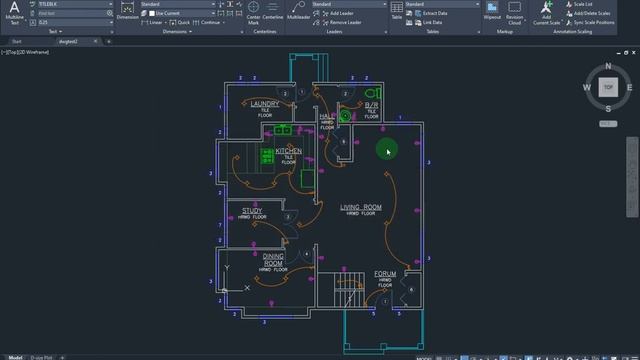Click Sync Scale Positions

[x=590, y=22]
